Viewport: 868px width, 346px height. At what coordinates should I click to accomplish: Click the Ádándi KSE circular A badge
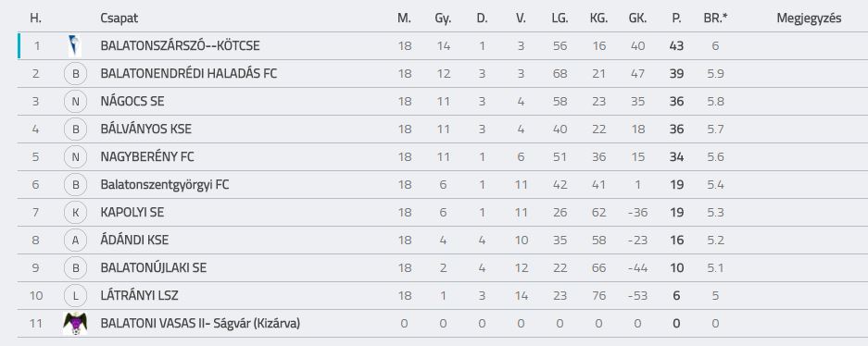click(76, 241)
